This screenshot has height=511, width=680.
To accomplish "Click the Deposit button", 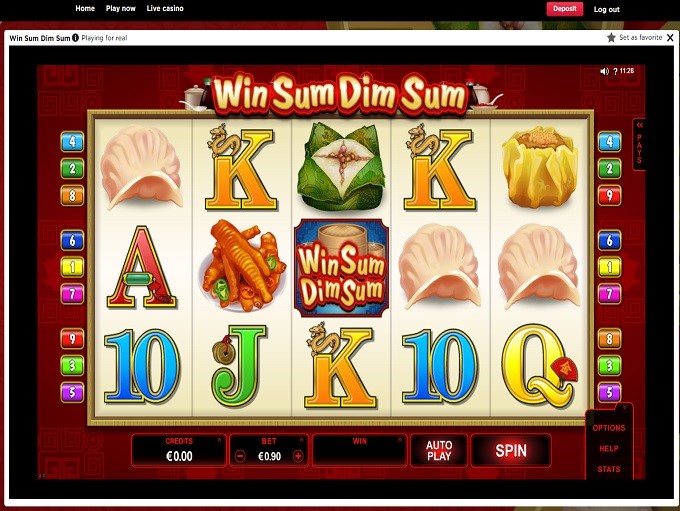I will click(565, 9).
